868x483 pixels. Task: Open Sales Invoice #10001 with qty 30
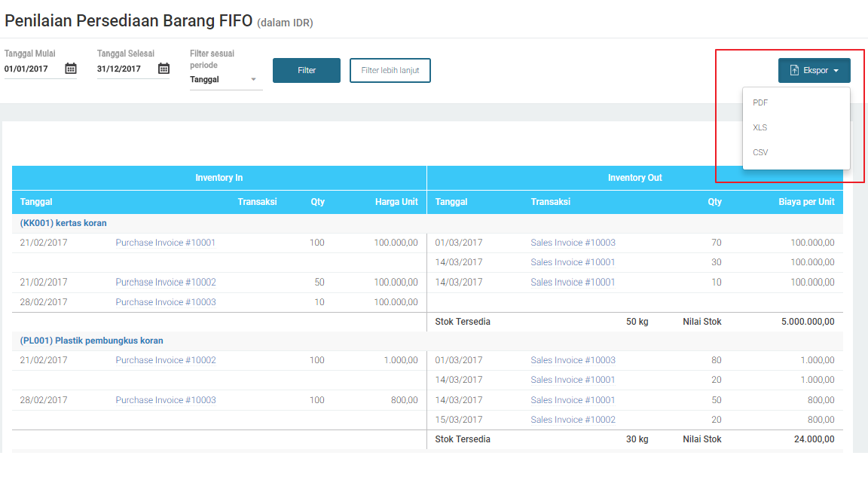[573, 262]
